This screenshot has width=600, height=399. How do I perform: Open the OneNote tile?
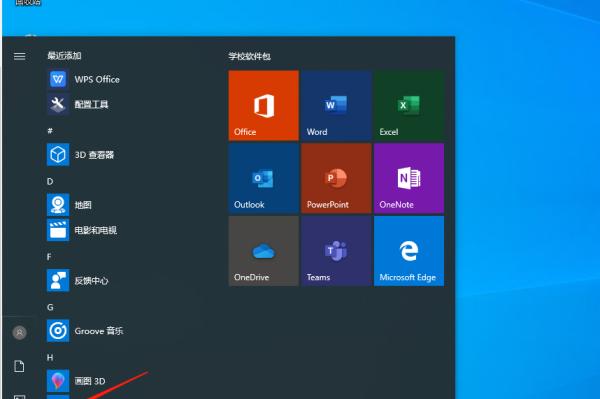pyautogui.click(x=409, y=178)
